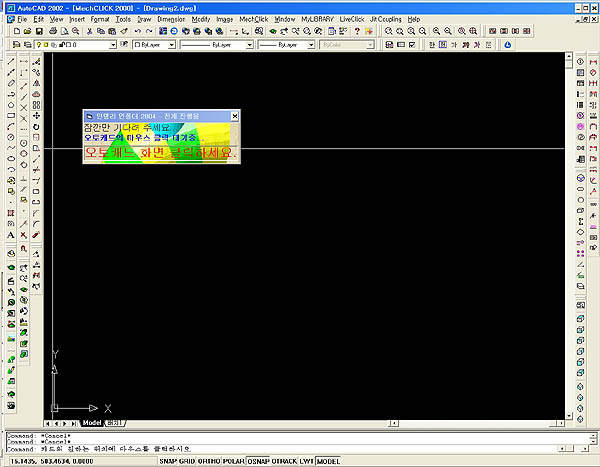Select the Multiline Text A tool

tap(11, 235)
